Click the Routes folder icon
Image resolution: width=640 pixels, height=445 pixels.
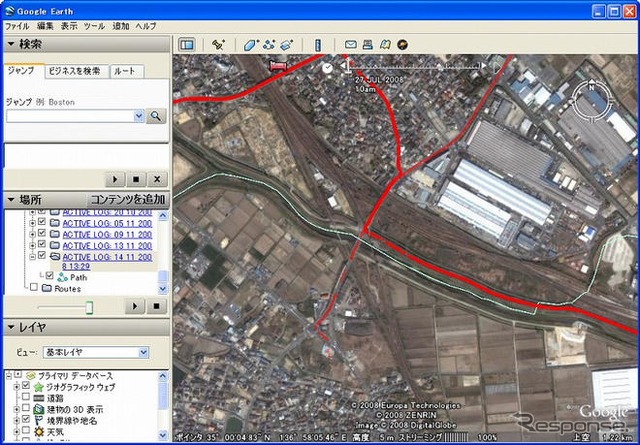tap(47, 289)
